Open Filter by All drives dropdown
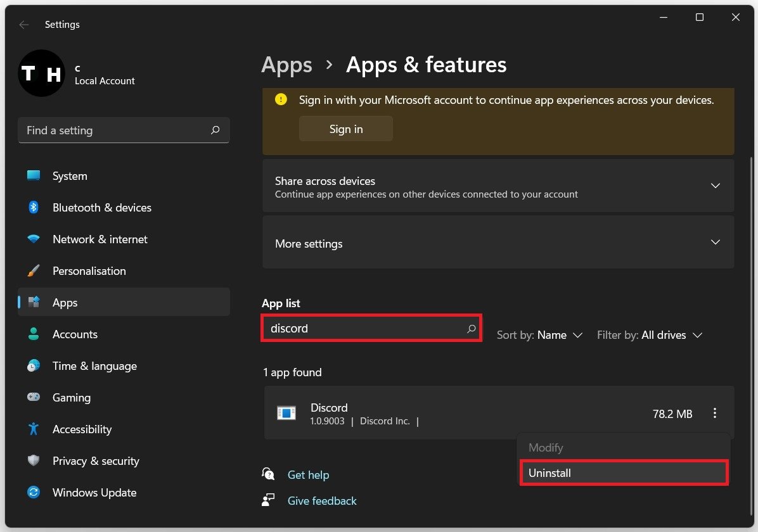This screenshot has height=532, width=758. pyautogui.click(x=650, y=335)
